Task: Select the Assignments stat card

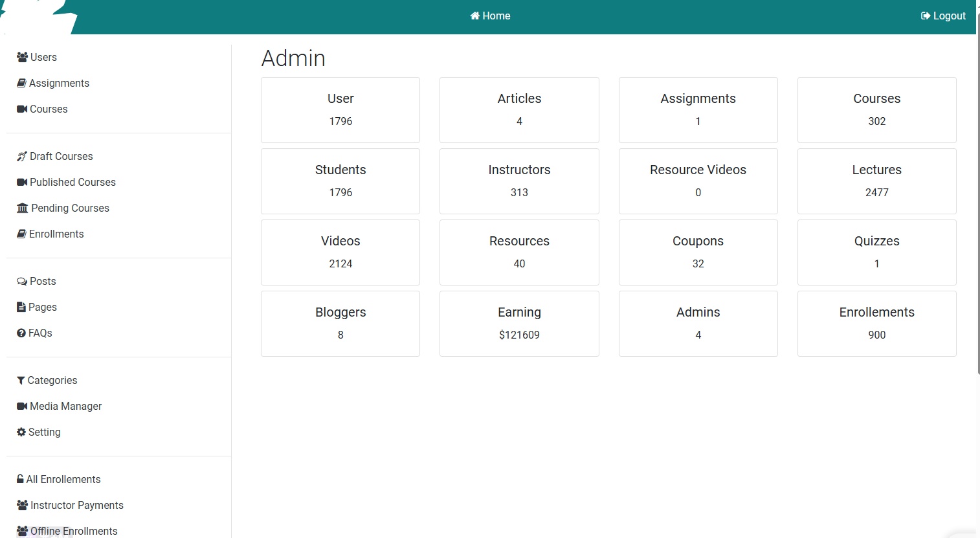Action: (x=698, y=110)
